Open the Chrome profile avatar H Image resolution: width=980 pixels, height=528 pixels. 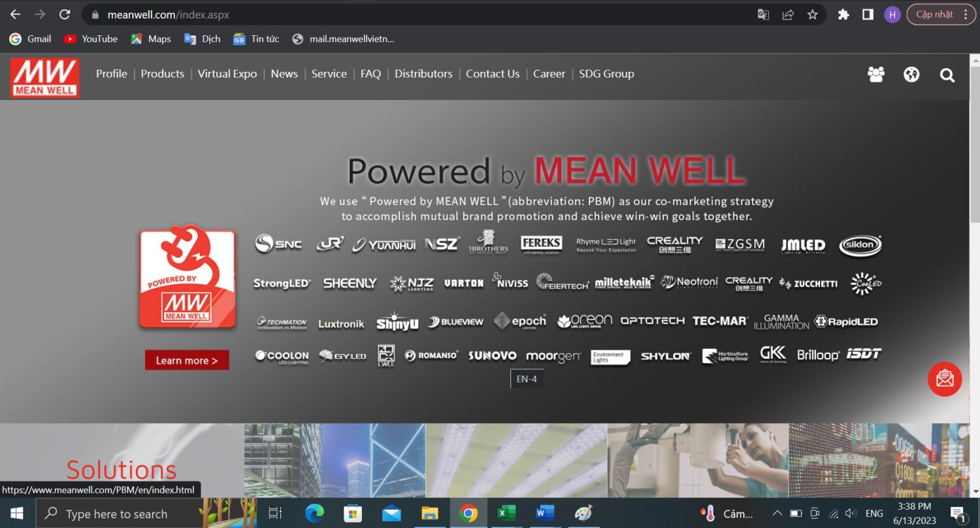tap(892, 14)
